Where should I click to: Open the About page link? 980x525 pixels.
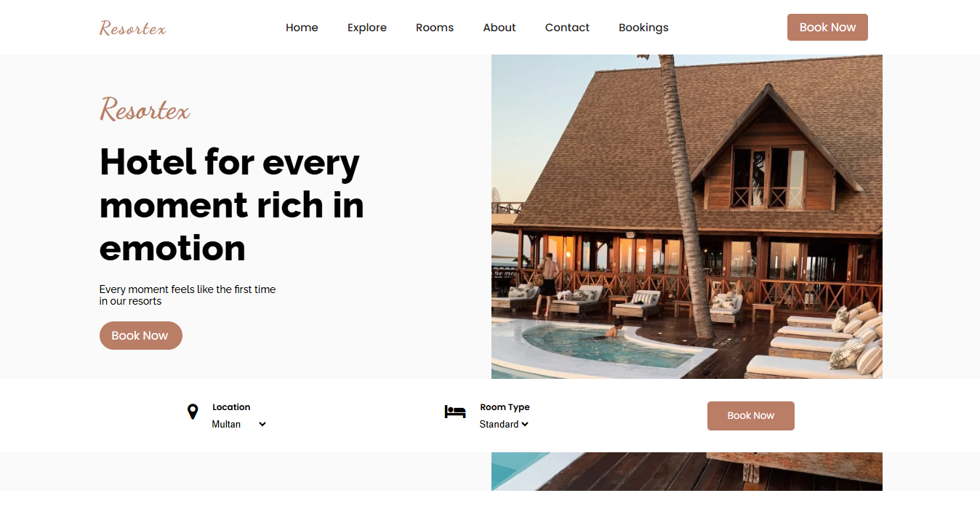[x=499, y=28]
